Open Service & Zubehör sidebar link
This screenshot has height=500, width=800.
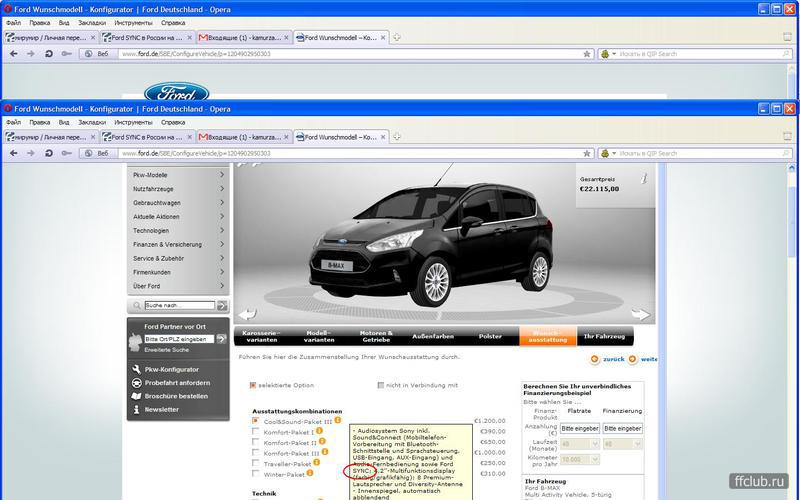click(x=158, y=258)
